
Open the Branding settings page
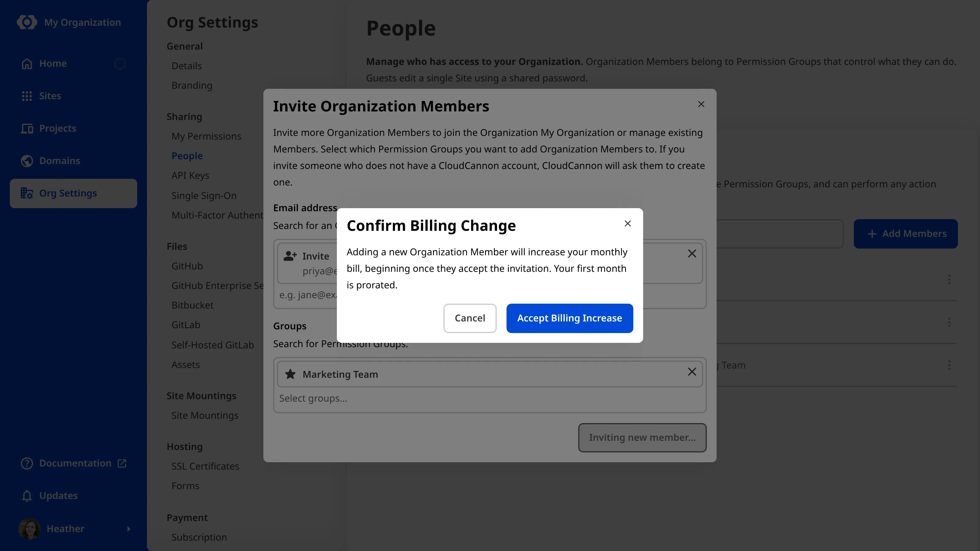coord(192,86)
